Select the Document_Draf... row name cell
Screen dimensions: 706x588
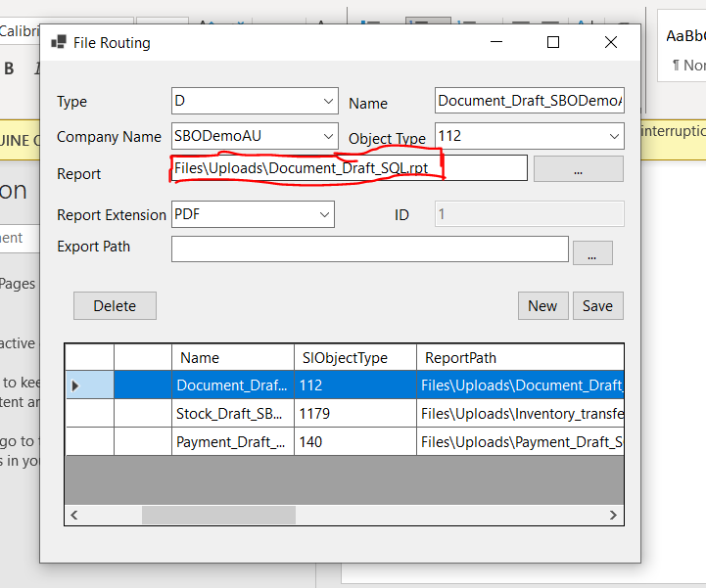tap(233, 385)
